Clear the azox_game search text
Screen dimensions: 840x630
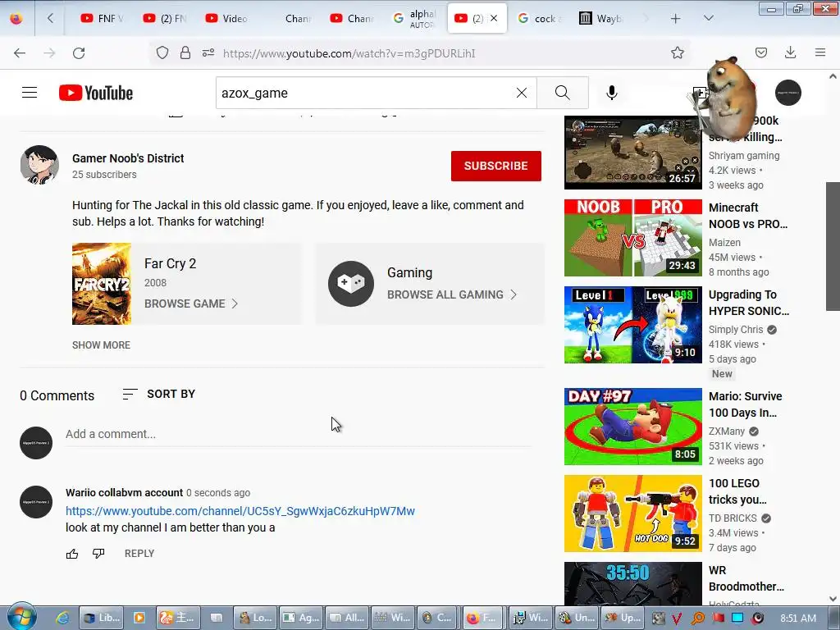point(521,93)
